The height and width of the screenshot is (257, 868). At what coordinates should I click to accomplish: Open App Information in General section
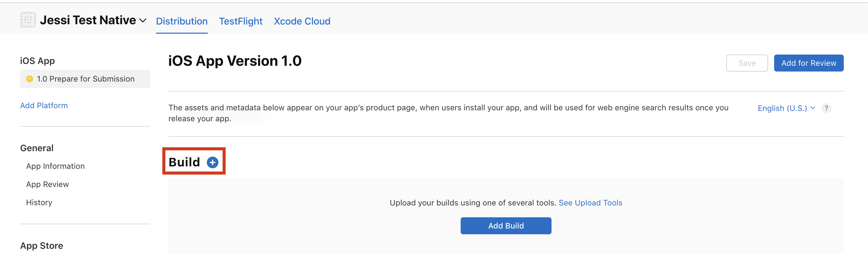[x=55, y=166]
